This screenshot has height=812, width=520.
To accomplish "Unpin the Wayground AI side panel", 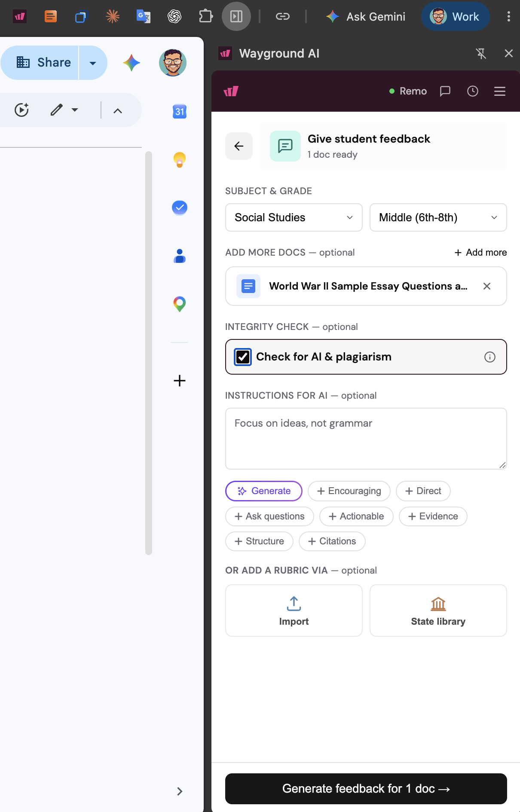I will [x=481, y=54].
